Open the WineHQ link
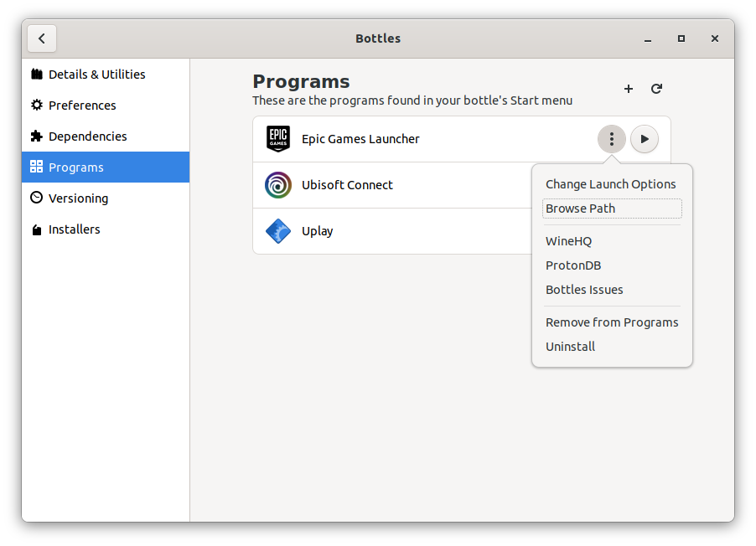 pos(568,240)
